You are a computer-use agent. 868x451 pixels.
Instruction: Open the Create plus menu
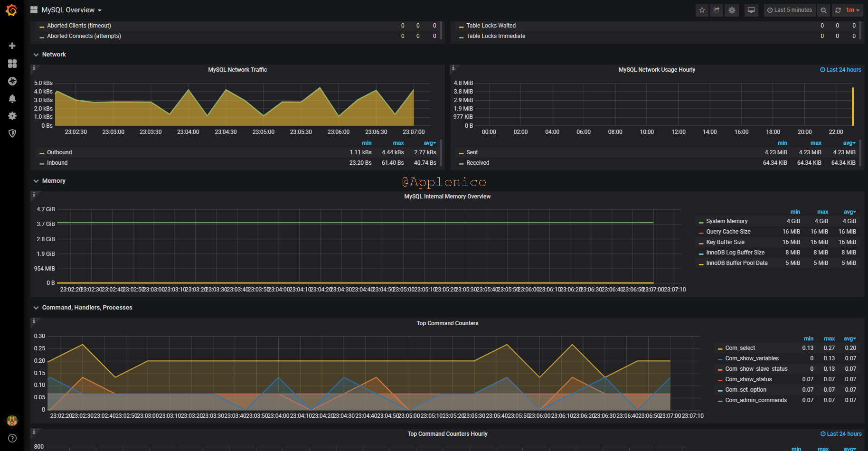tap(12, 46)
